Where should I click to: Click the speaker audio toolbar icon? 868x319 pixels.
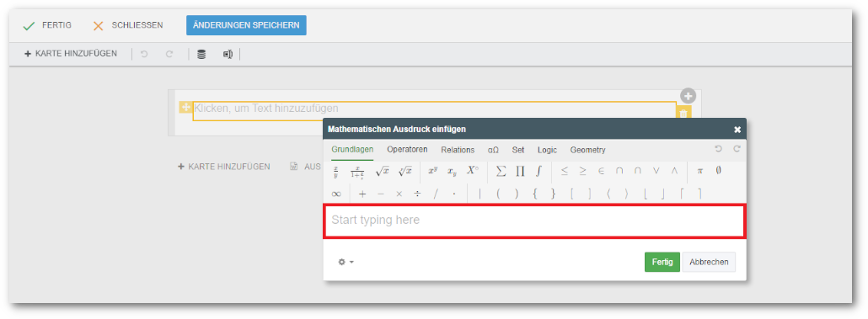pos(228,54)
